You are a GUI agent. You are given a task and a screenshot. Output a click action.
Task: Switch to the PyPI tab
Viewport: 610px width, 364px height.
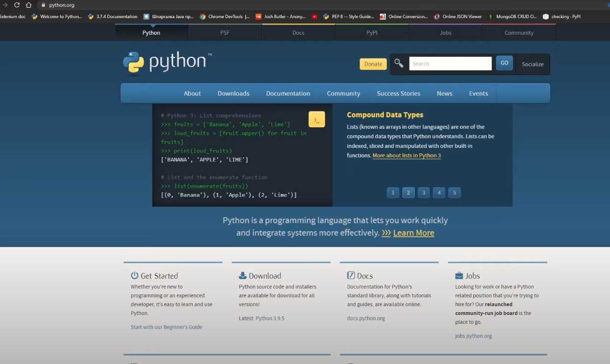(x=372, y=32)
